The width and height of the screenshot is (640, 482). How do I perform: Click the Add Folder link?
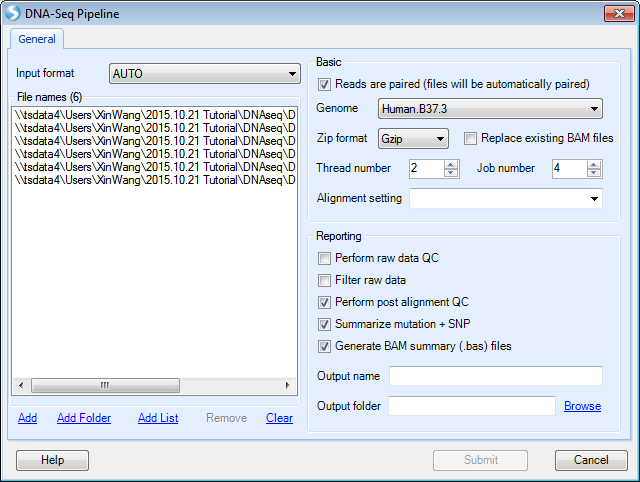coord(84,418)
